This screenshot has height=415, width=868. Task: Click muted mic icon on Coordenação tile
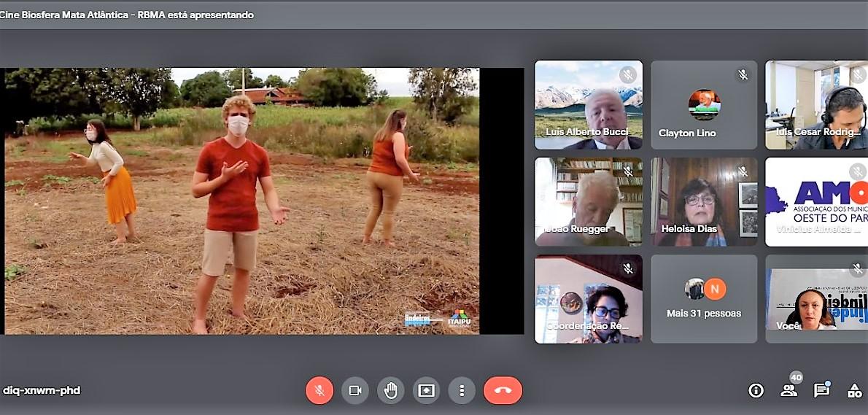click(628, 268)
